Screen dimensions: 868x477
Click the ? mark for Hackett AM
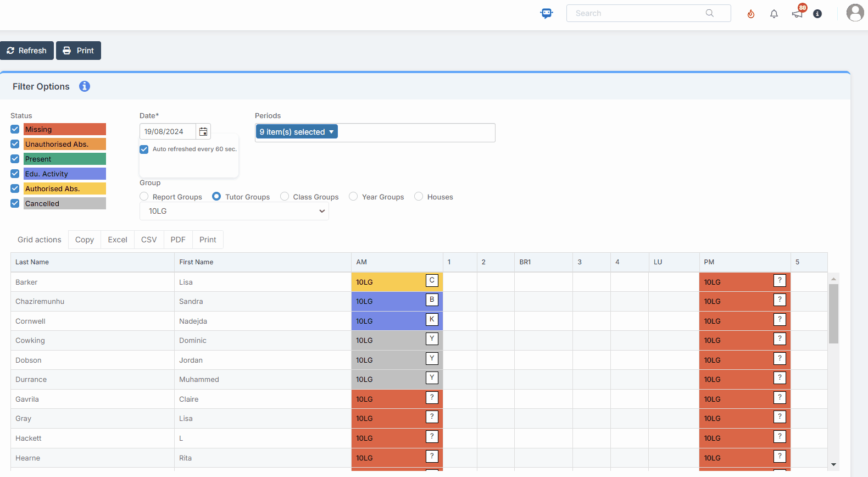click(x=432, y=436)
